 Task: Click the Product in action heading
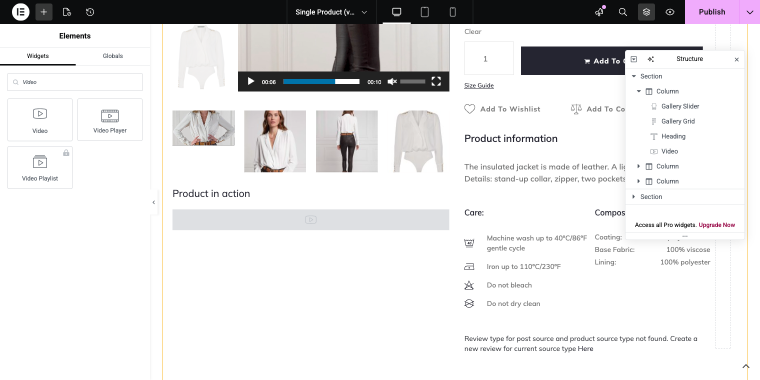pyautogui.click(x=211, y=193)
